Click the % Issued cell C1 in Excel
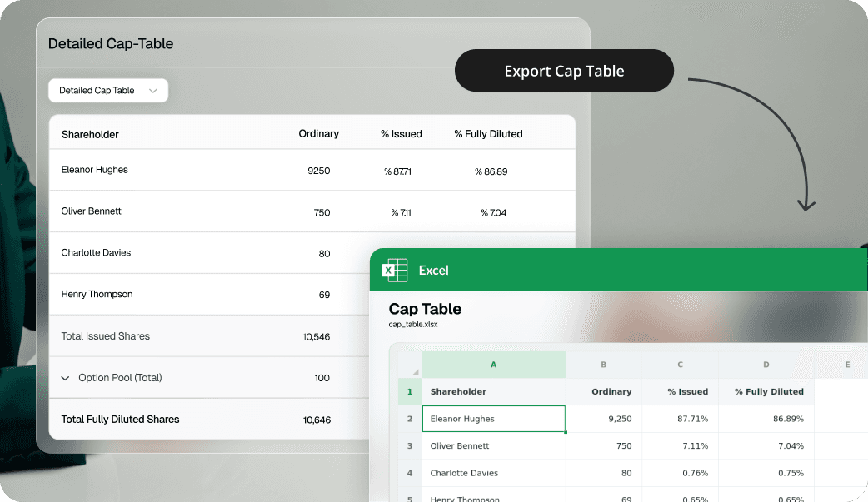868x502 pixels. point(681,392)
